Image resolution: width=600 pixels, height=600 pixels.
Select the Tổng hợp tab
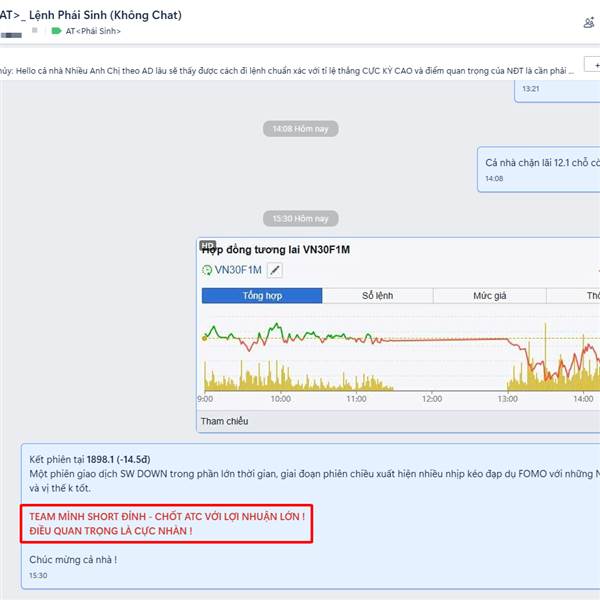262,295
